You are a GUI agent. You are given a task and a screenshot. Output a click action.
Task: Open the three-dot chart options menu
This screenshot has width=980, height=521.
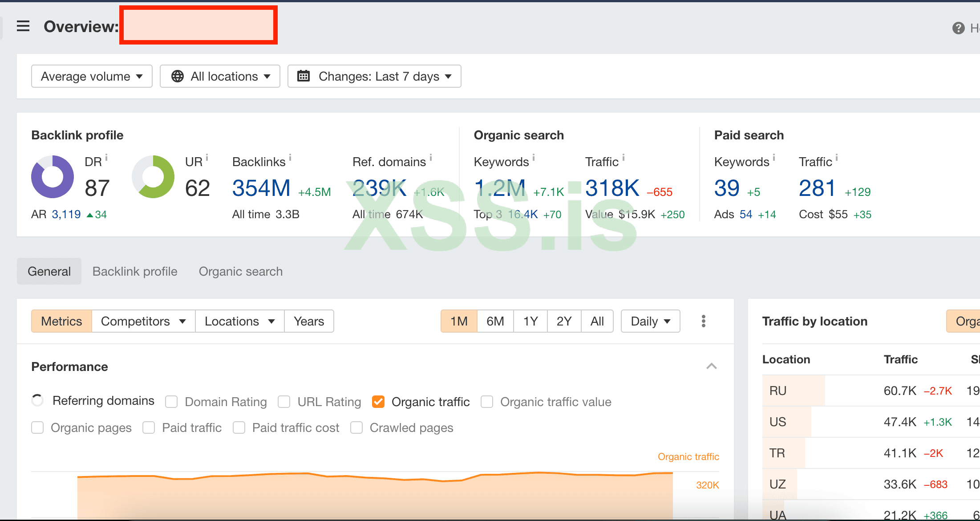703,321
